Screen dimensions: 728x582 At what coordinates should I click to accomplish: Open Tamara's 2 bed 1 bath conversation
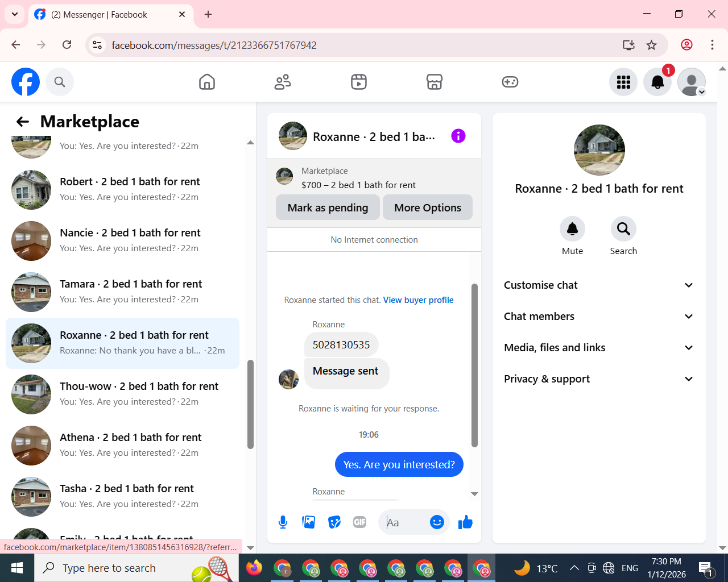[x=122, y=292]
